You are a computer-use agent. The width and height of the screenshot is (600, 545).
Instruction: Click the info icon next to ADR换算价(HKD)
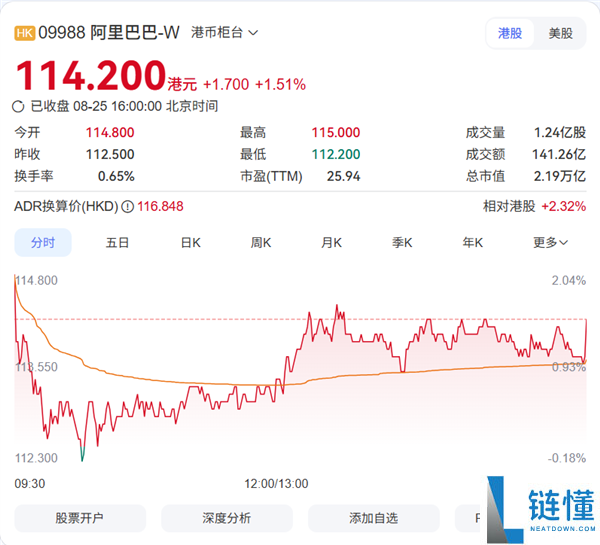tap(127, 207)
